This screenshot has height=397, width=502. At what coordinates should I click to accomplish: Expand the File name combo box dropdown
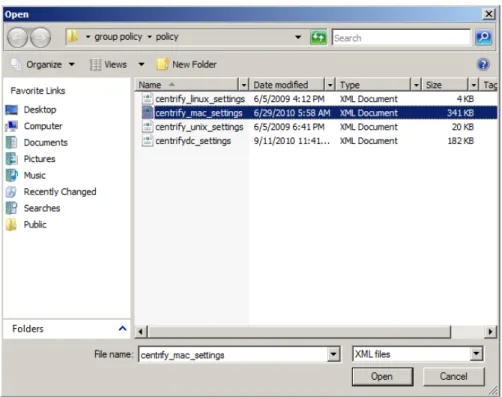pyautogui.click(x=333, y=354)
